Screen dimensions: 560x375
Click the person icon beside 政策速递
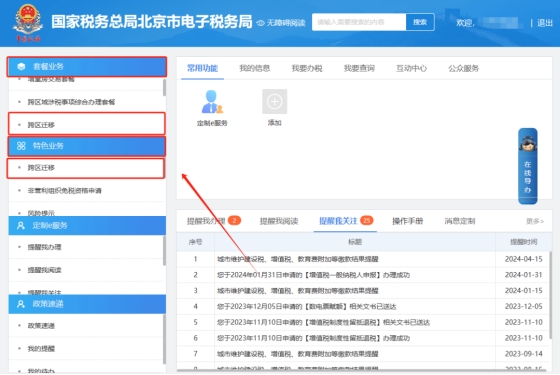coord(21,304)
